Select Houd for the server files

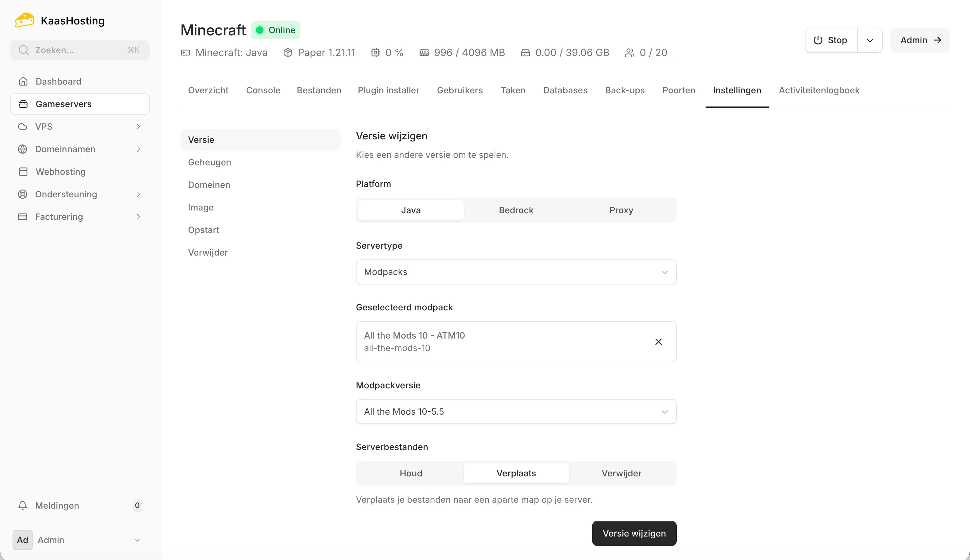point(410,473)
